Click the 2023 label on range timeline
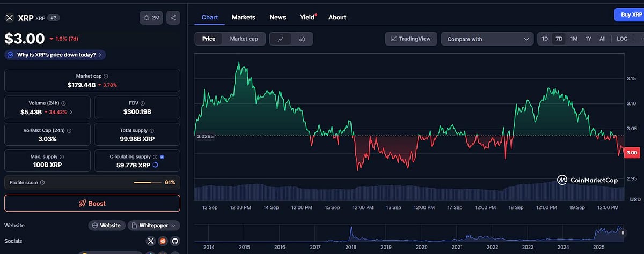The height and width of the screenshot is (254, 644). 528,248
